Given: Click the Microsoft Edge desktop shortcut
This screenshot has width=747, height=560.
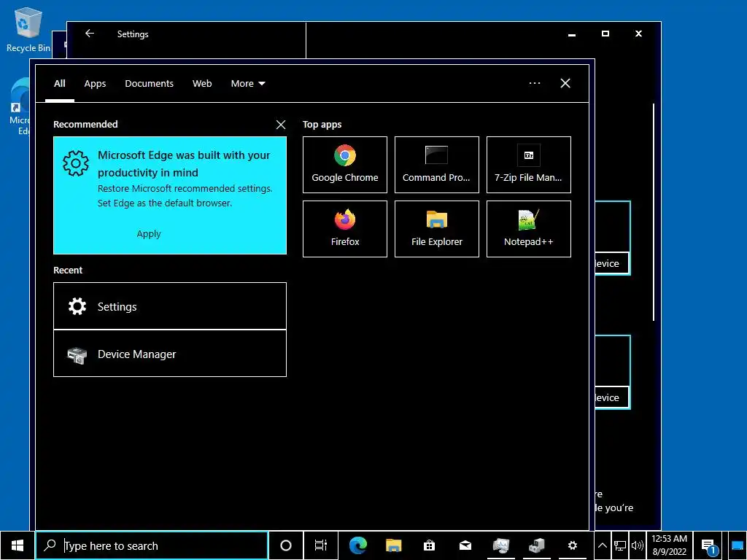Looking at the screenshot, I should tap(20, 107).
